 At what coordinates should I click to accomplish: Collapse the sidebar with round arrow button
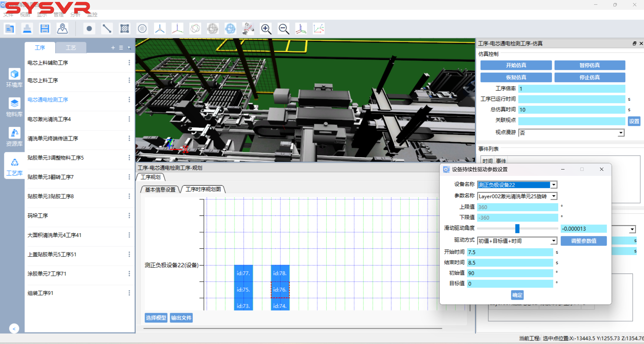[x=14, y=329]
